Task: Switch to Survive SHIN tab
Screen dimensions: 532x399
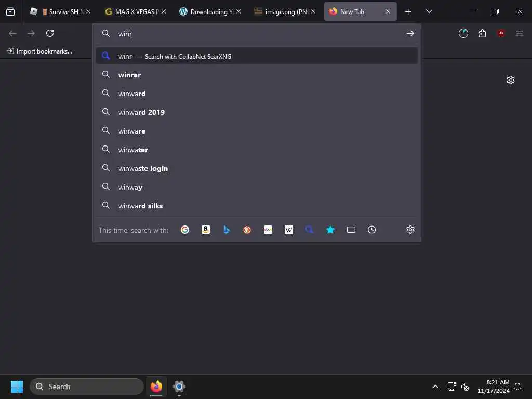Action: (x=60, y=11)
